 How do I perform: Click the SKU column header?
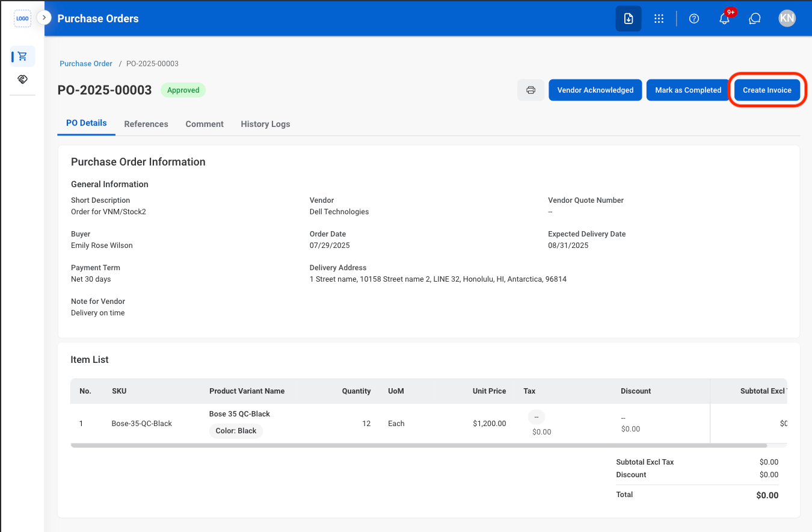(x=119, y=391)
